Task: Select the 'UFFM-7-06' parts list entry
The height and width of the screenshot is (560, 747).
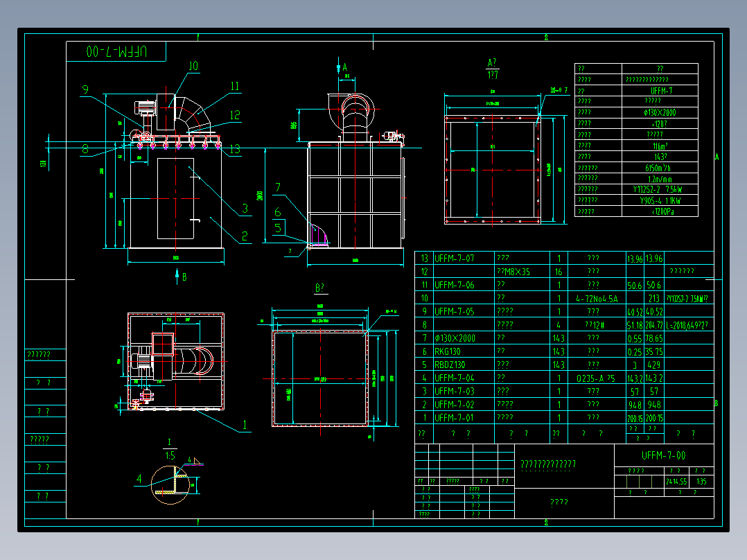Action: [x=454, y=285]
